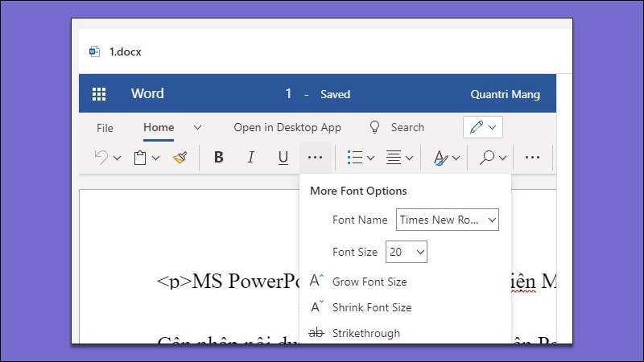The image size is (644, 362).
Task: Choose Shrink Font Size
Action: (372, 307)
